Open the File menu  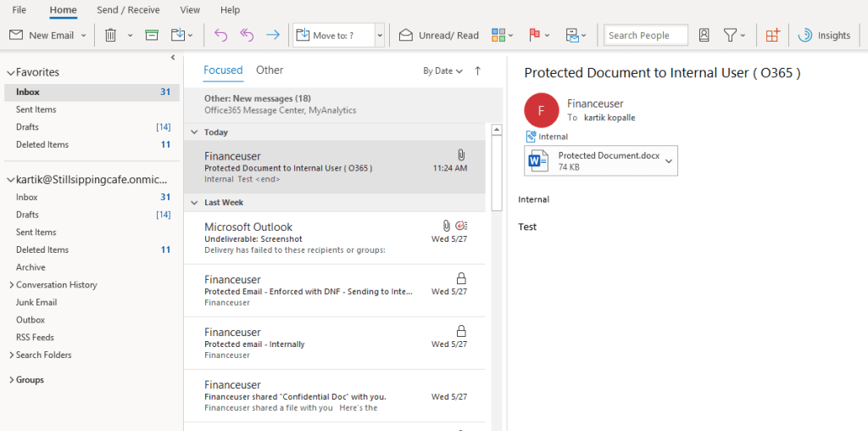[19, 10]
